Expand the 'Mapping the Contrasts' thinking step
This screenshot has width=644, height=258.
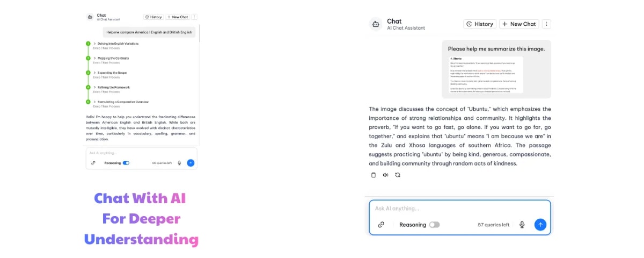[x=94, y=58]
